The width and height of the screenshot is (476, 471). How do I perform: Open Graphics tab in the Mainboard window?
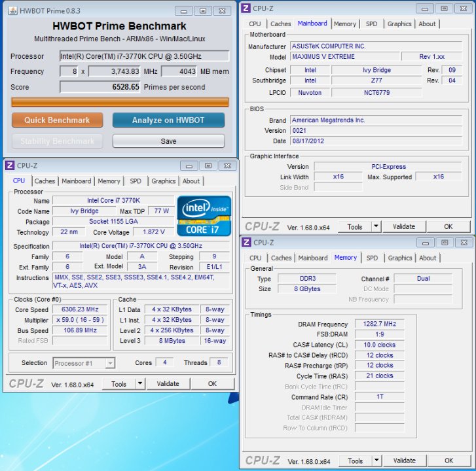point(399,24)
